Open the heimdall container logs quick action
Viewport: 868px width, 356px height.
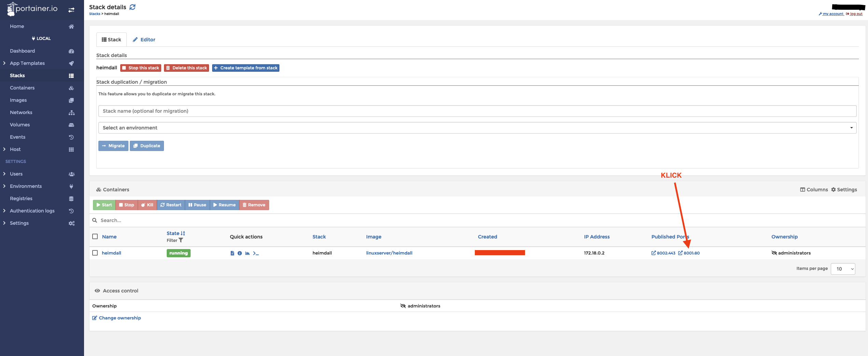[232, 253]
